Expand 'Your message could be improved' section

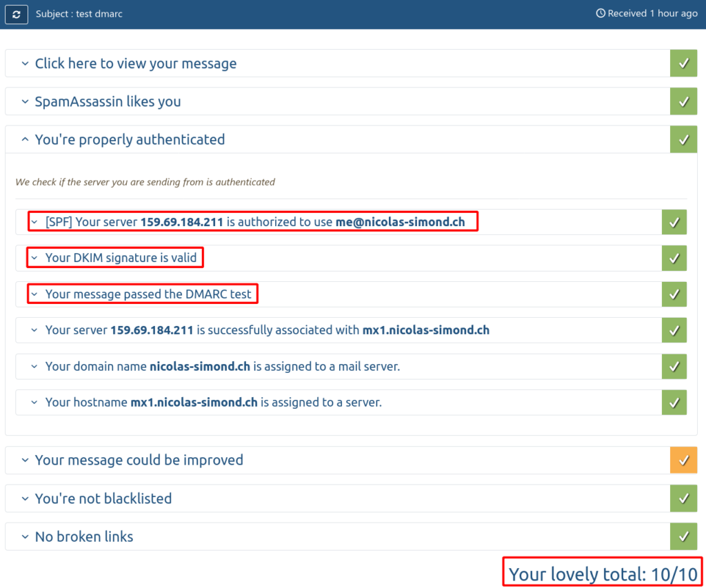coord(139,460)
